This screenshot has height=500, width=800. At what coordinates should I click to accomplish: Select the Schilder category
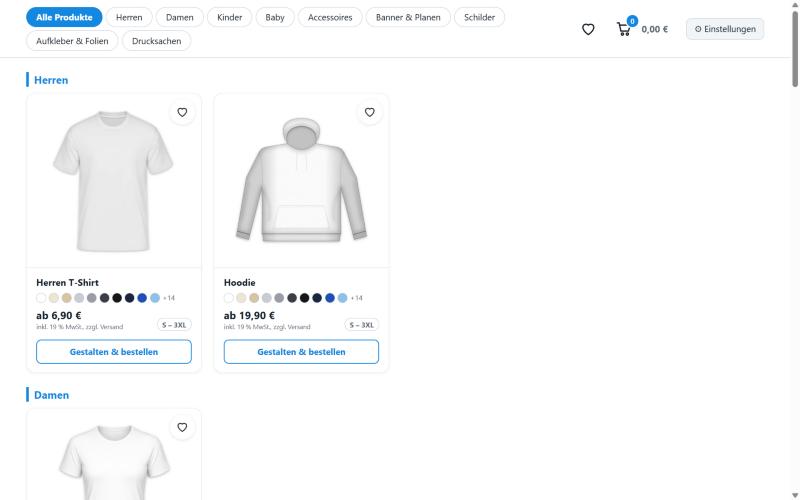click(480, 17)
